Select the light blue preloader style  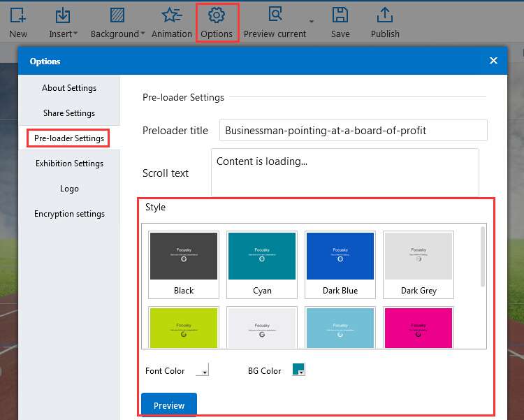(x=340, y=327)
